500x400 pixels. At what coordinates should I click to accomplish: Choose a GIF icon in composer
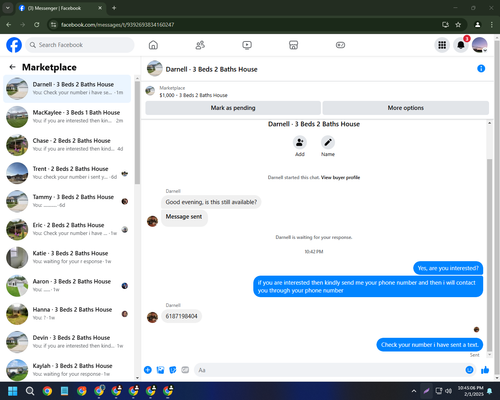185,370
